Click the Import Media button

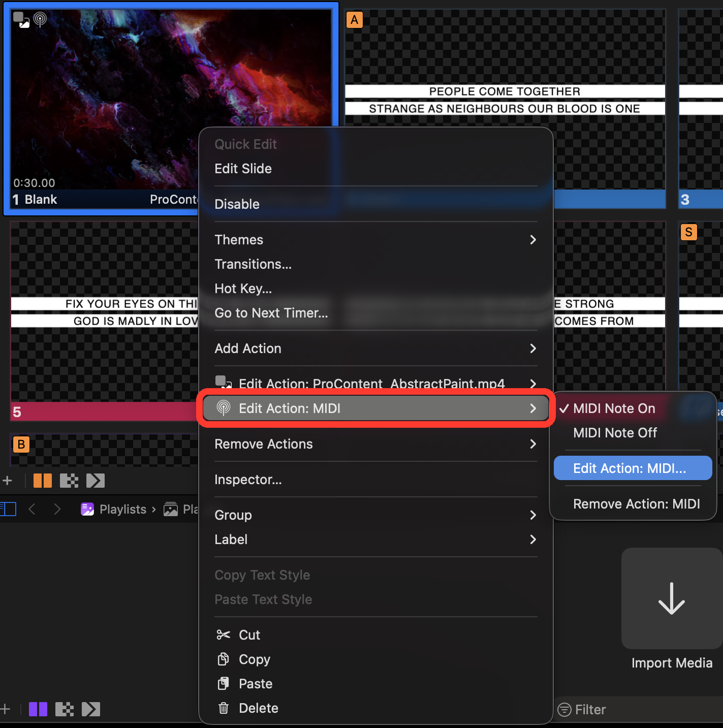pyautogui.click(x=672, y=610)
